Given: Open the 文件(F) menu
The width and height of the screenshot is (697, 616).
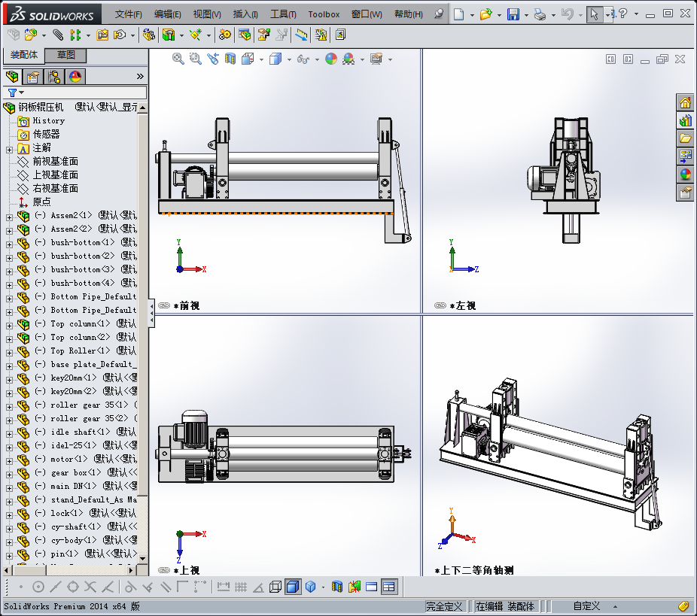Looking at the screenshot, I should pyautogui.click(x=129, y=14).
